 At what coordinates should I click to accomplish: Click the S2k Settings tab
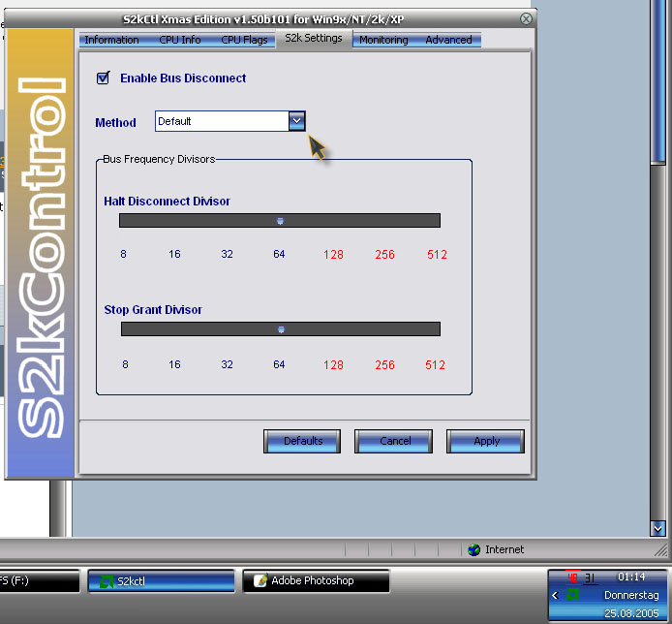(314, 38)
